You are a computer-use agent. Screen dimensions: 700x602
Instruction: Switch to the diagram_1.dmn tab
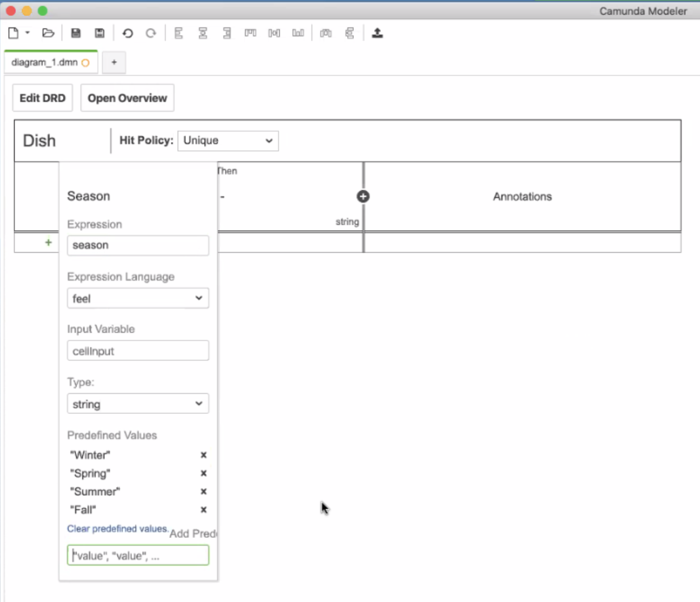(x=47, y=62)
